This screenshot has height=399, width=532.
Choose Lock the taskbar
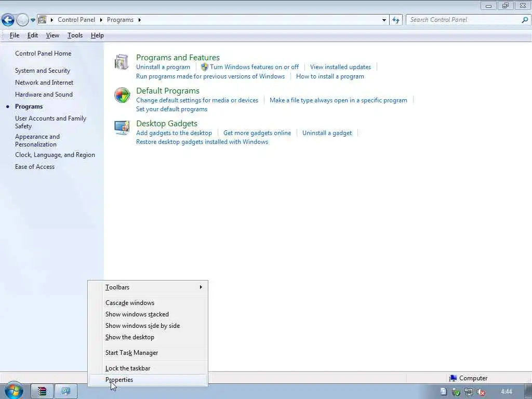point(148,368)
